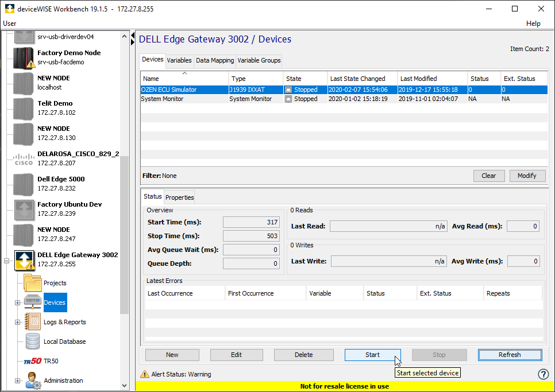Screen dimensions: 555x392
Task: Click the Alert Status warning icon
Action: pyautogui.click(x=145, y=374)
